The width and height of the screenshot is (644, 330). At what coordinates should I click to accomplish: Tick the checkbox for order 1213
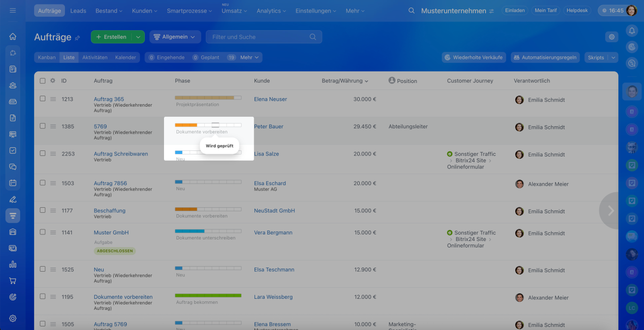(x=43, y=99)
